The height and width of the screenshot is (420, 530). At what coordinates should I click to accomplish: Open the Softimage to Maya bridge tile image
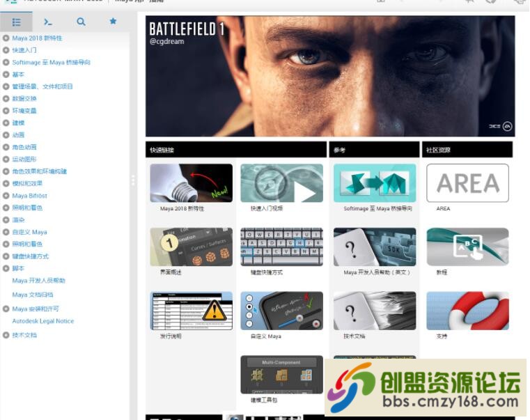(x=375, y=183)
